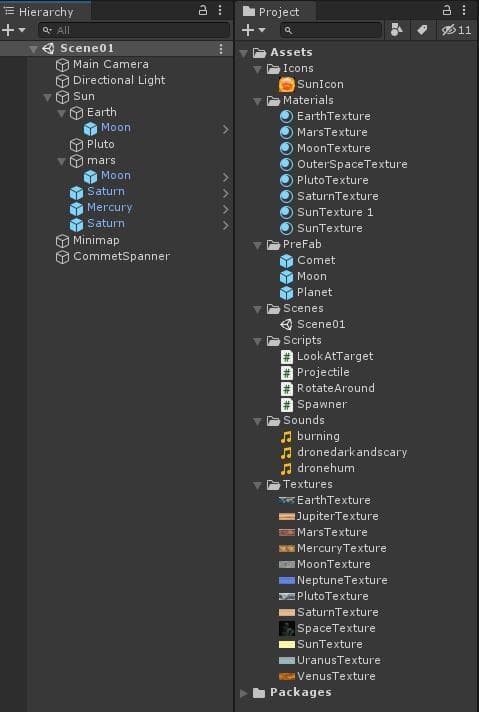Lock the Hierarchy panel with padlock icon
The width and height of the screenshot is (479, 712).
coord(203,10)
